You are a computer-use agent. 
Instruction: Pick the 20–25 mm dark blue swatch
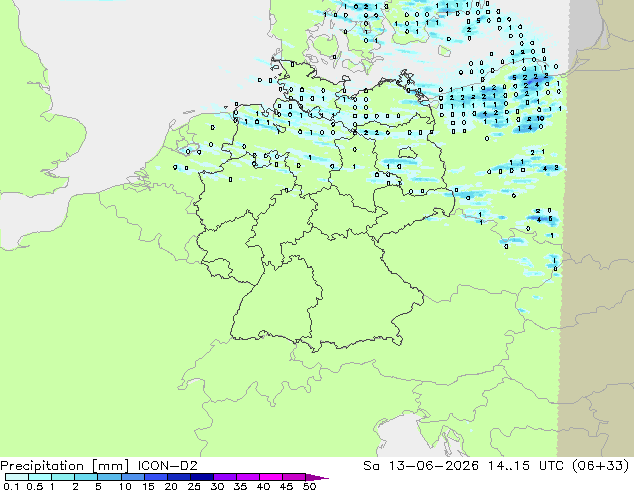tap(178, 477)
